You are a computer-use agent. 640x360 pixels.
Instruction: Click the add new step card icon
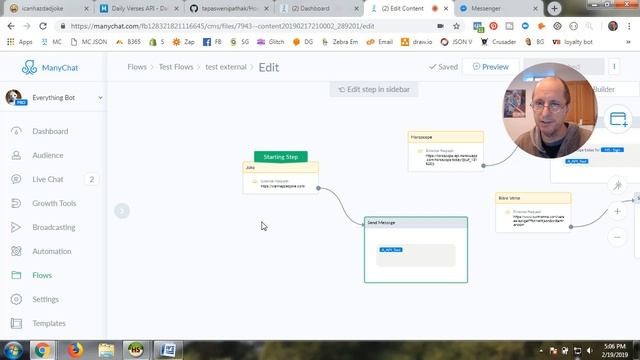point(618,120)
